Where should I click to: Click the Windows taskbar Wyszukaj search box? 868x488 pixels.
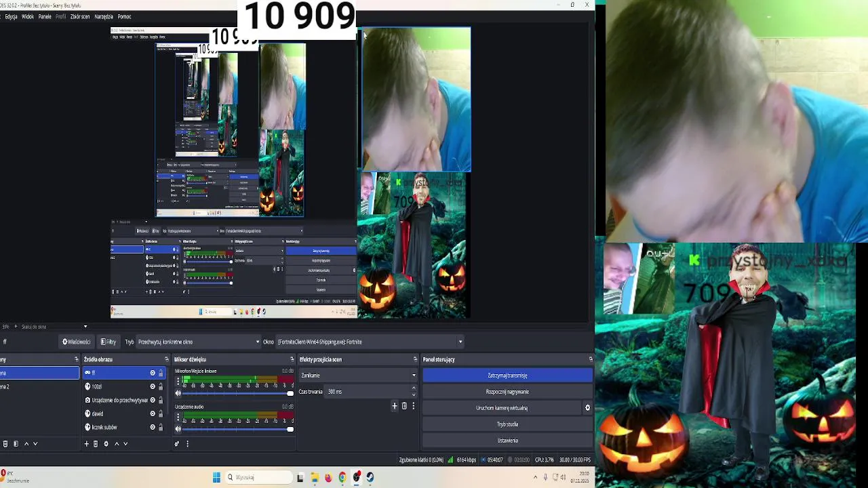pos(258,477)
